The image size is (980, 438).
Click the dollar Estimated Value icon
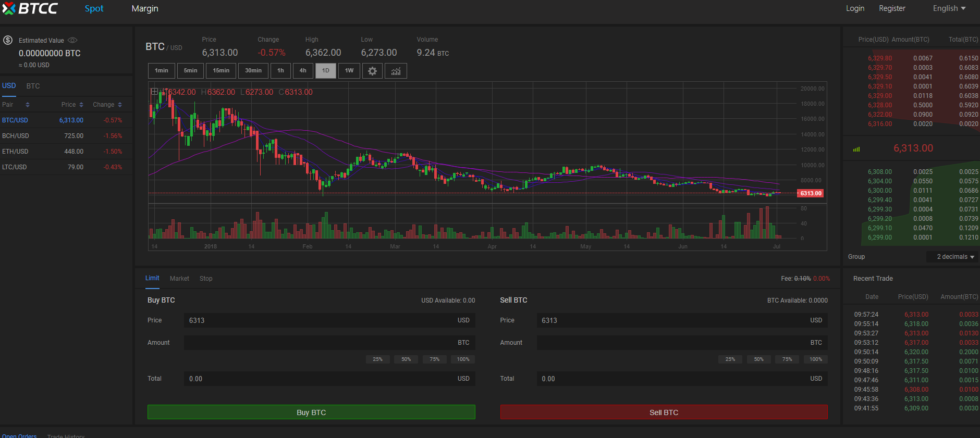(8, 40)
